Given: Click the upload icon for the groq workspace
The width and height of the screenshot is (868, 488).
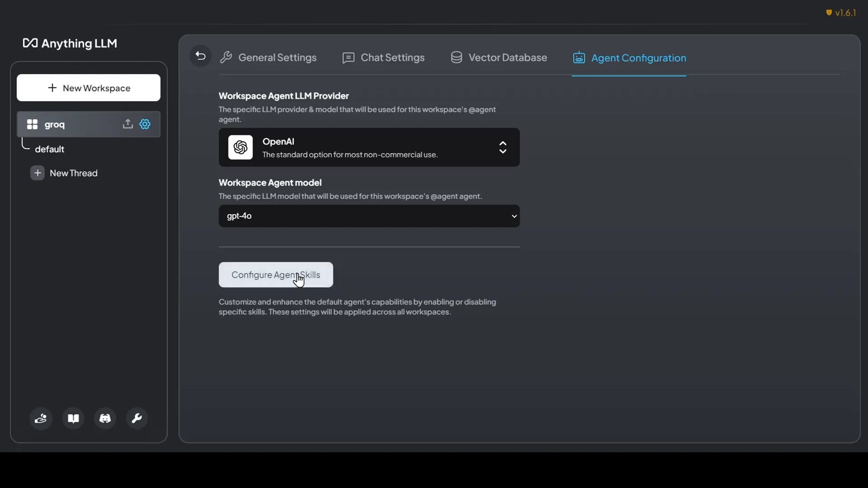Looking at the screenshot, I should coord(128,124).
